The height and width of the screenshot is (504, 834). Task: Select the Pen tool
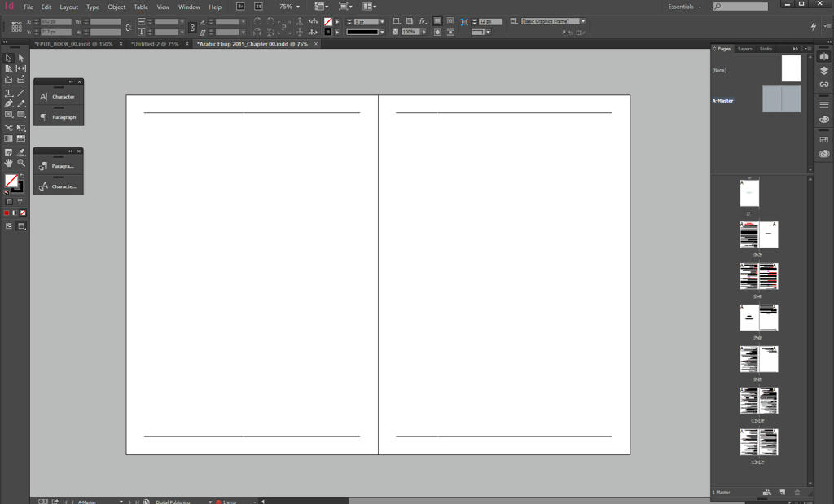click(9, 103)
